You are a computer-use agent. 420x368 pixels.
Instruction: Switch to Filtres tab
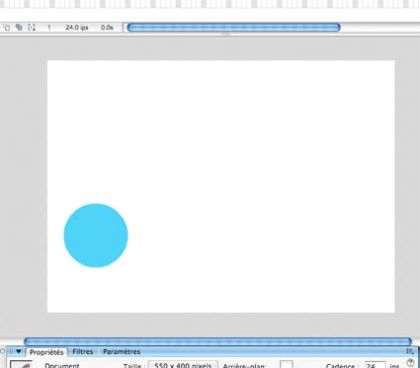[83, 352]
